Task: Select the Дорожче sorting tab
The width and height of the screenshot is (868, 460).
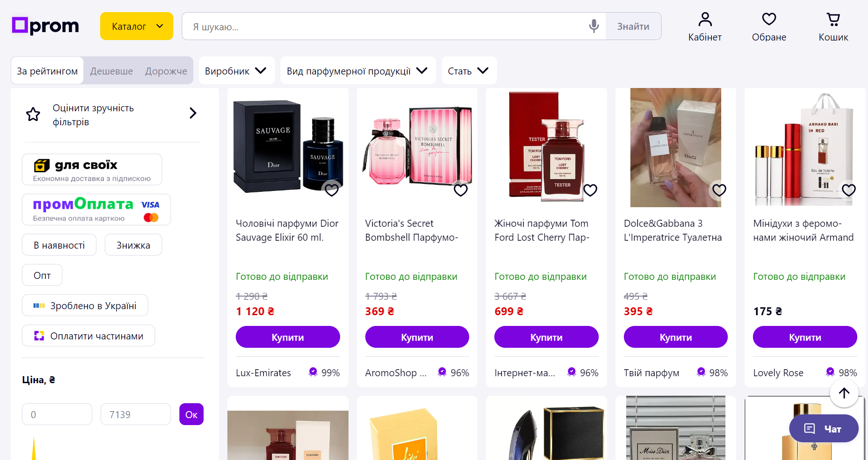Action: tap(165, 70)
